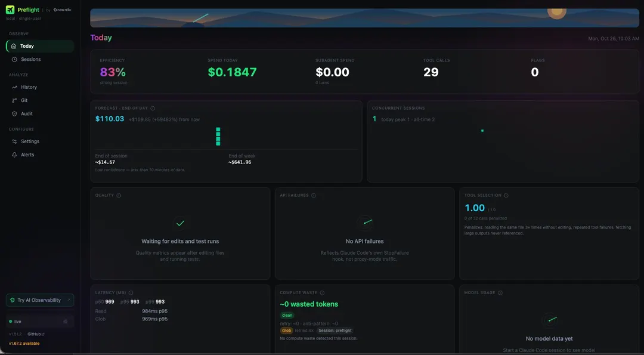Viewport: 644px width, 355px height.
Task: Show info for Forecast End of Day
Action: point(153,109)
